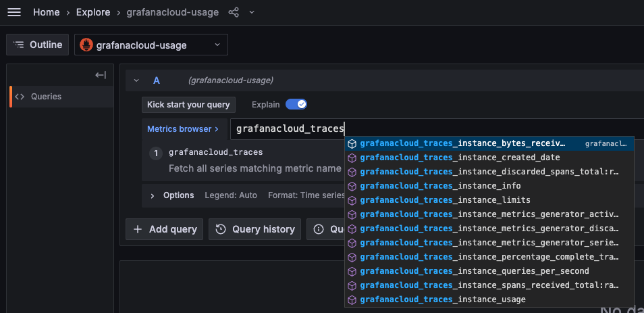Toggle the Explain switch off
This screenshot has width=644, height=313.
(296, 104)
